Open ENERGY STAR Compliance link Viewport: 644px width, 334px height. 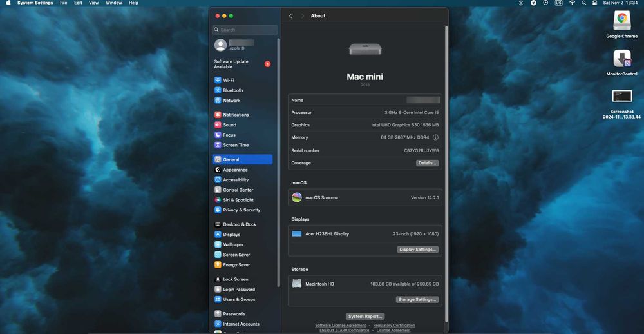point(344,330)
